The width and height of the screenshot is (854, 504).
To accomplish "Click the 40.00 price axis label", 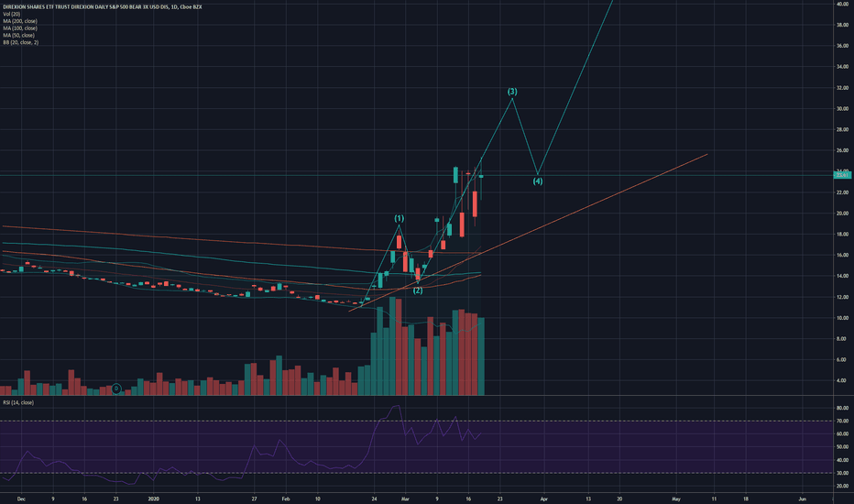I will [x=842, y=4].
